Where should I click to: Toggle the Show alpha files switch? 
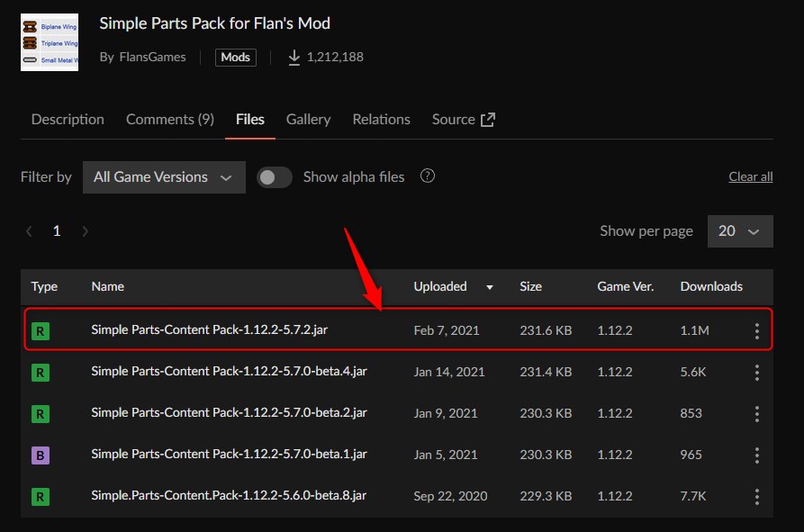(x=275, y=177)
